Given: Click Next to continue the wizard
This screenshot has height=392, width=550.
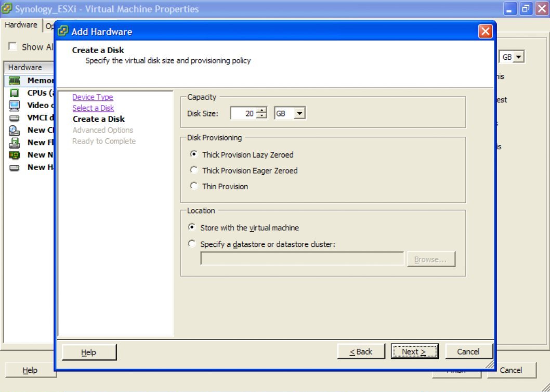Looking at the screenshot, I should tap(414, 351).
